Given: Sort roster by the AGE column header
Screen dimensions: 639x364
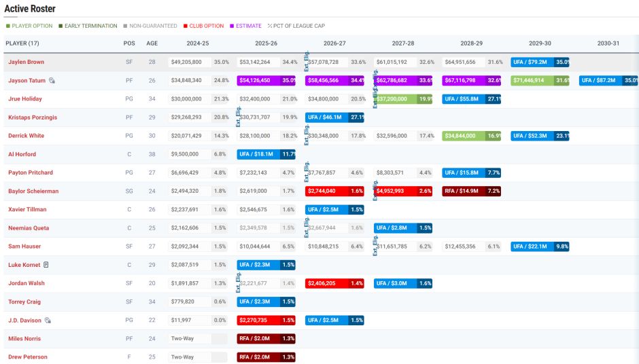Looking at the screenshot, I should [152, 43].
